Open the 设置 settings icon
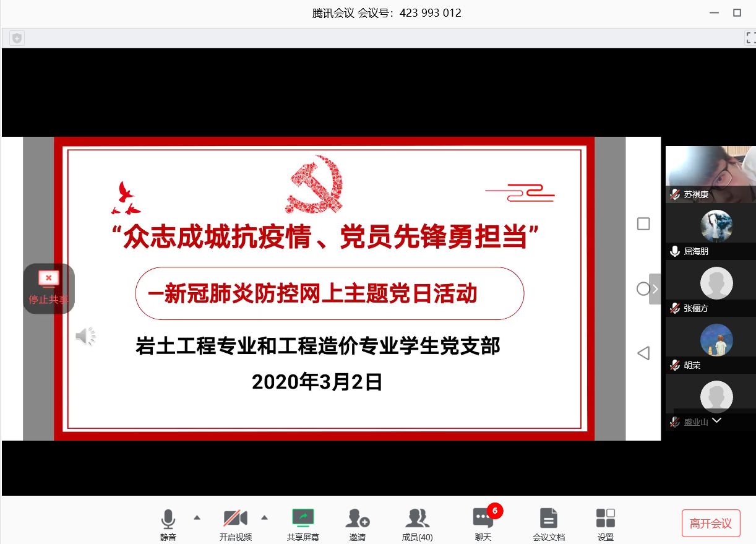Image resolution: width=756 pixels, height=544 pixels. click(x=605, y=519)
